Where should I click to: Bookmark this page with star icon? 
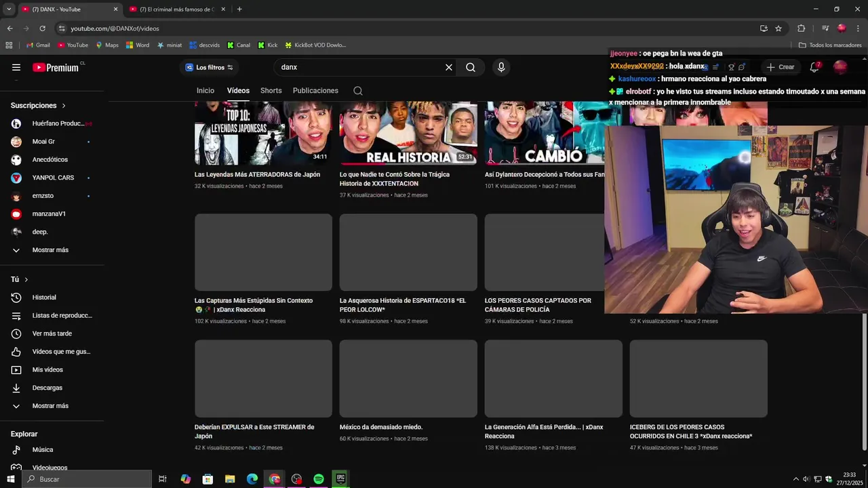pyautogui.click(x=778, y=28)
